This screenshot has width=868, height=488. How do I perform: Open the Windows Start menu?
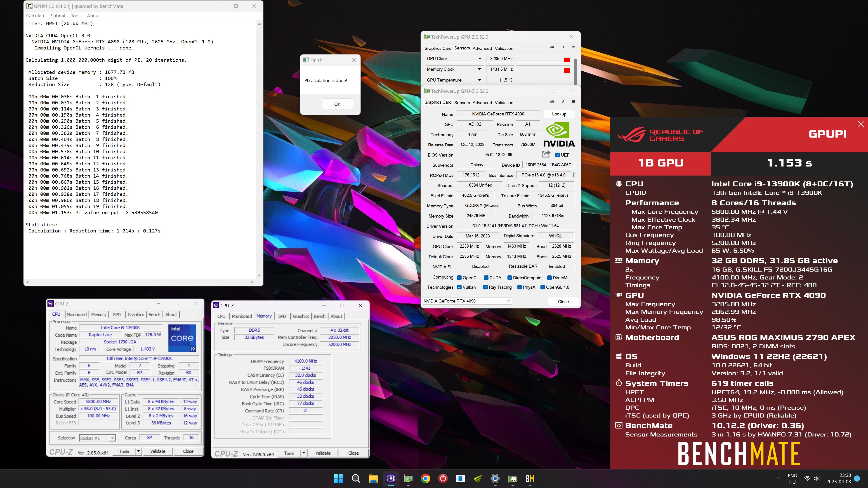(338, 479)
